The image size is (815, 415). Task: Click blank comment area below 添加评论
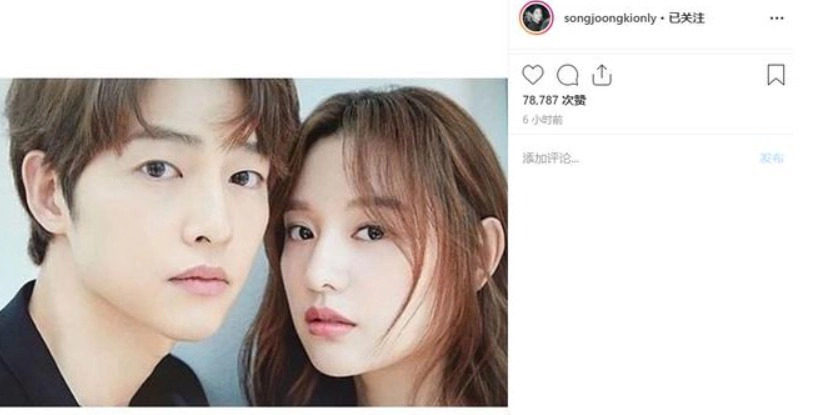[652, 286]
